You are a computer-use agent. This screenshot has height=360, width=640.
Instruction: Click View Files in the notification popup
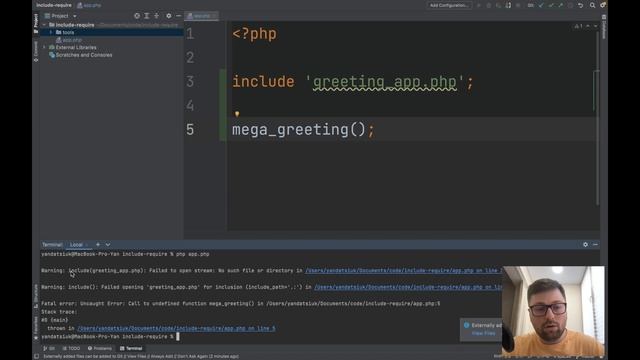483,333
